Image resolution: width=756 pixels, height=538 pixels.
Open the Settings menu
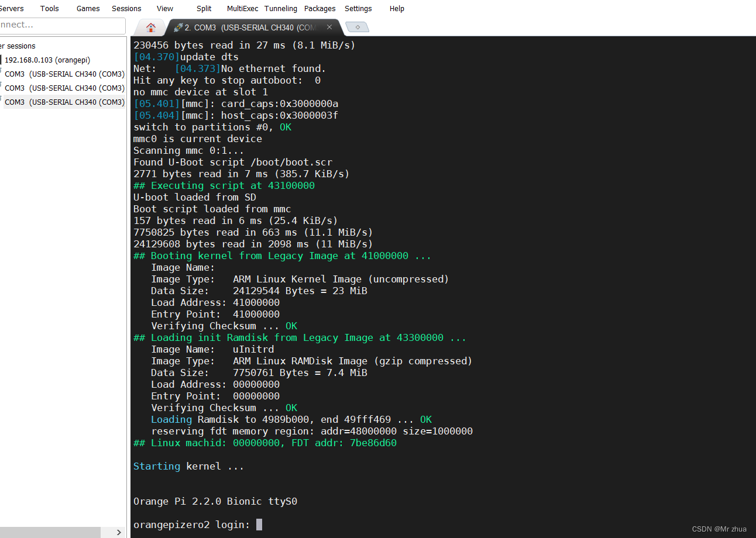(358, 9)
